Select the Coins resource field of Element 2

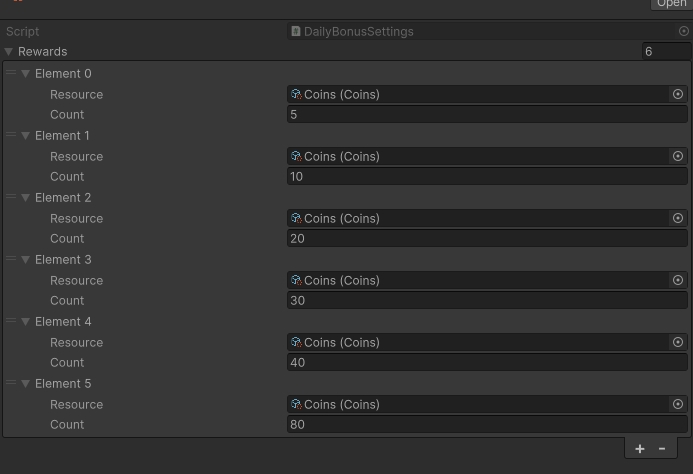point(478,218)
